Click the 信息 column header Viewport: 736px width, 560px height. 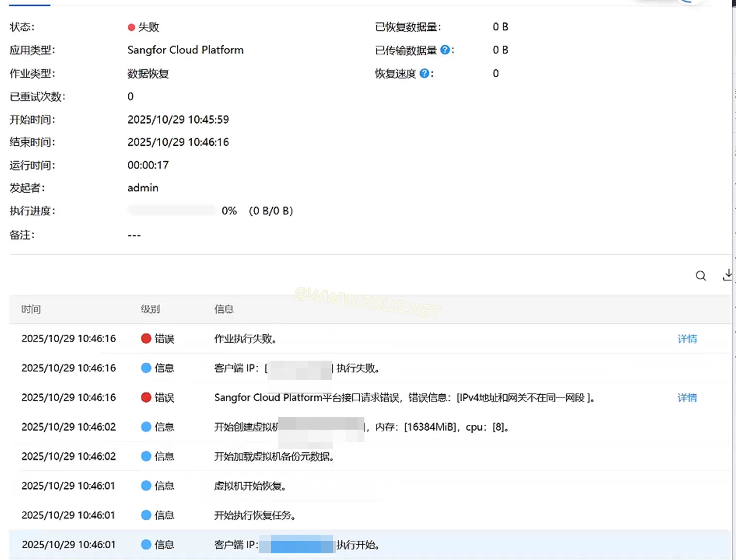point(224,309)
